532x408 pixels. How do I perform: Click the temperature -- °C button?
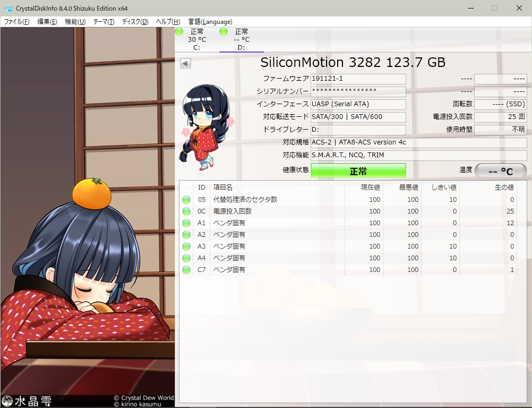click(501, 171)
